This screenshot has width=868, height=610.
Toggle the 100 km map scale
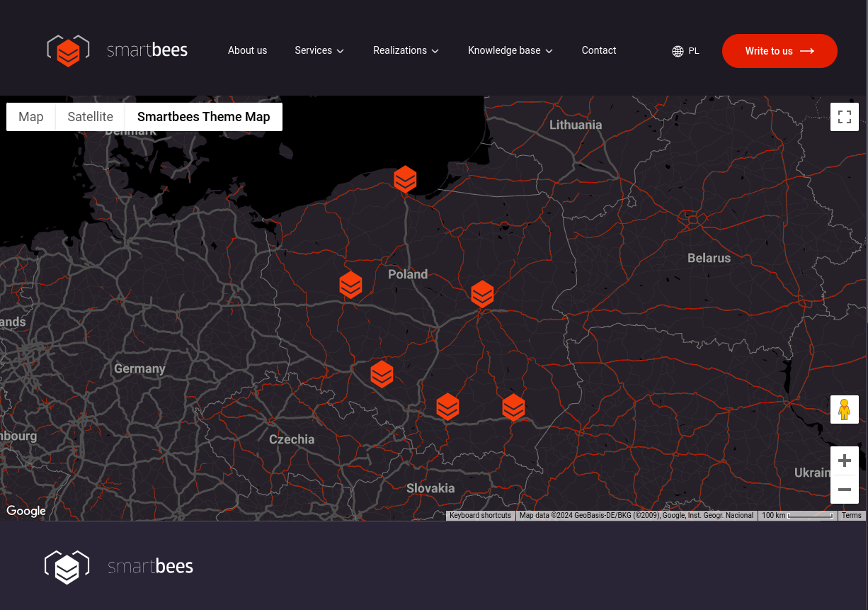pyautogui.click(x=797, y=516)
